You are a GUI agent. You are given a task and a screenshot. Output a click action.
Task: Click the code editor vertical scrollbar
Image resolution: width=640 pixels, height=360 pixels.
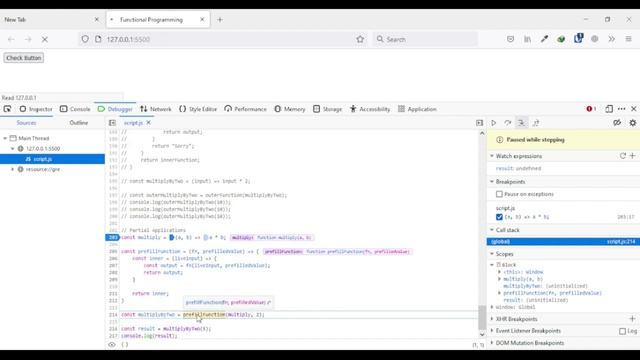tap(482, 318)
